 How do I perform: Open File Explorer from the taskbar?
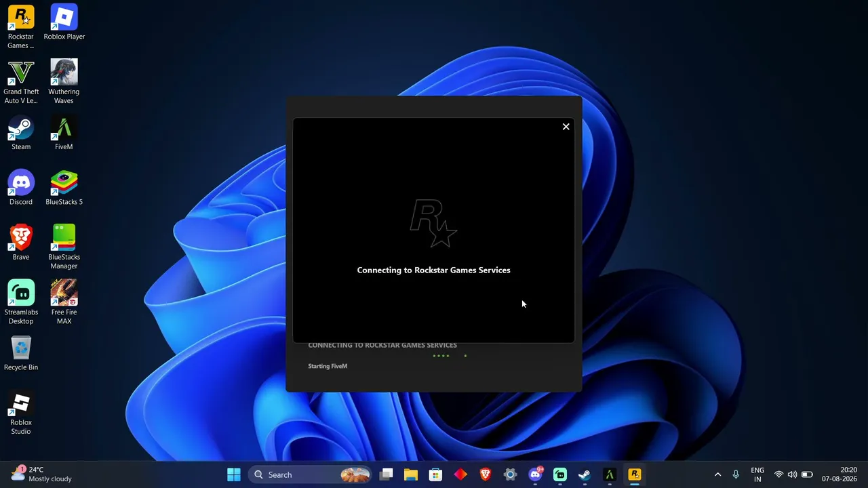(x=410, y=474)
